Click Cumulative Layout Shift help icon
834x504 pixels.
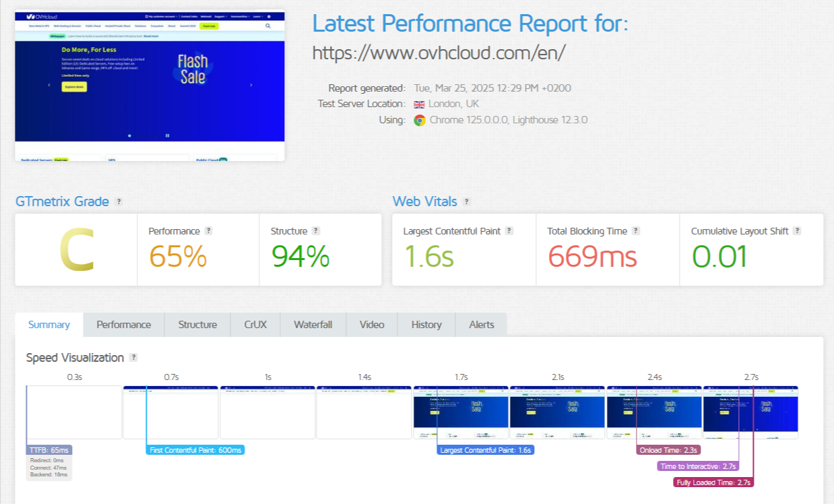pos(797,231)
